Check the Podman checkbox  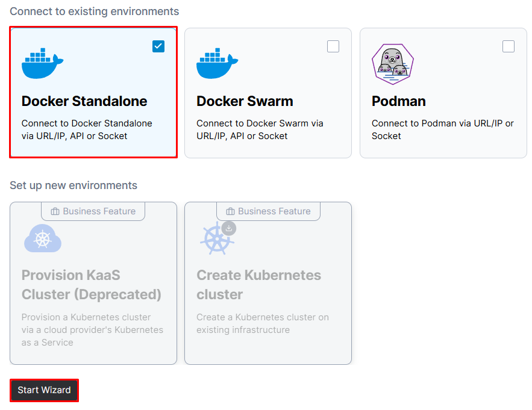pos(509,46)
